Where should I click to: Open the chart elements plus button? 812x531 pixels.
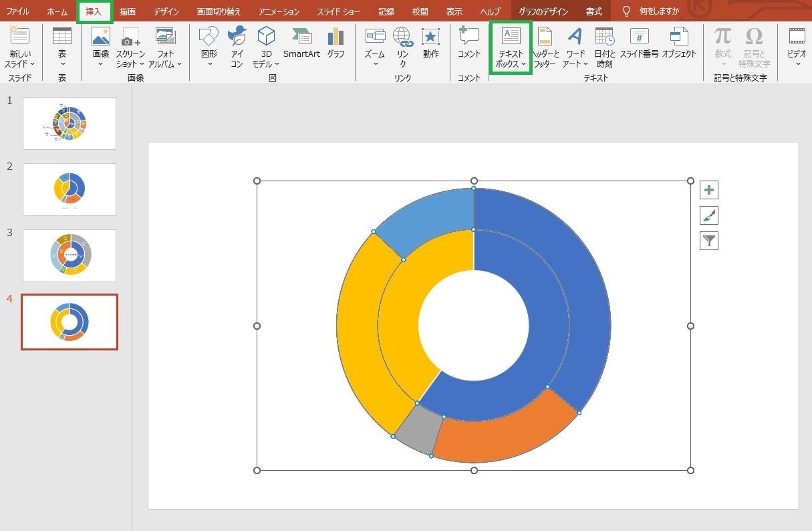[709, 191]
